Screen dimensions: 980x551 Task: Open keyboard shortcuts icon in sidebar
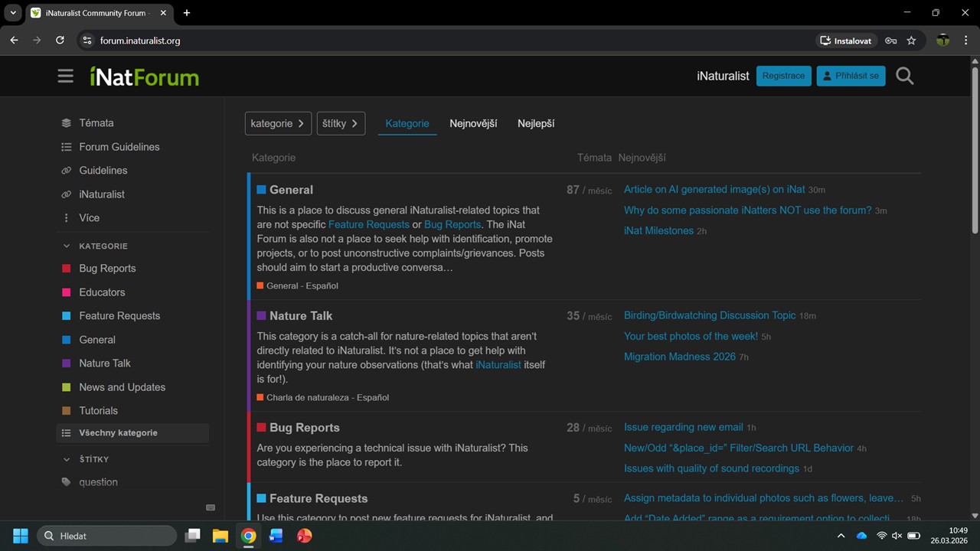(211, 507)
